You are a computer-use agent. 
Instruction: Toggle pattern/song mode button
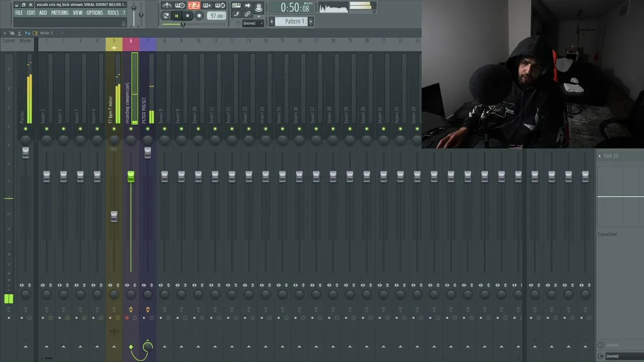tap(166, 16)
